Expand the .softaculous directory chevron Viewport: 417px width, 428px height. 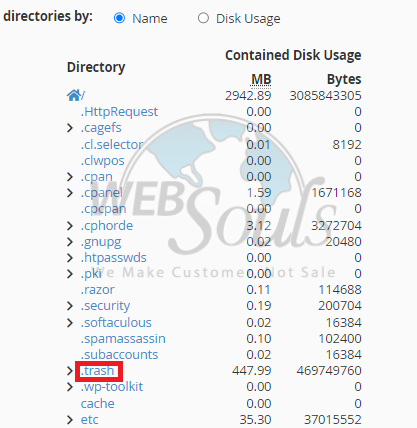(70, 323)
